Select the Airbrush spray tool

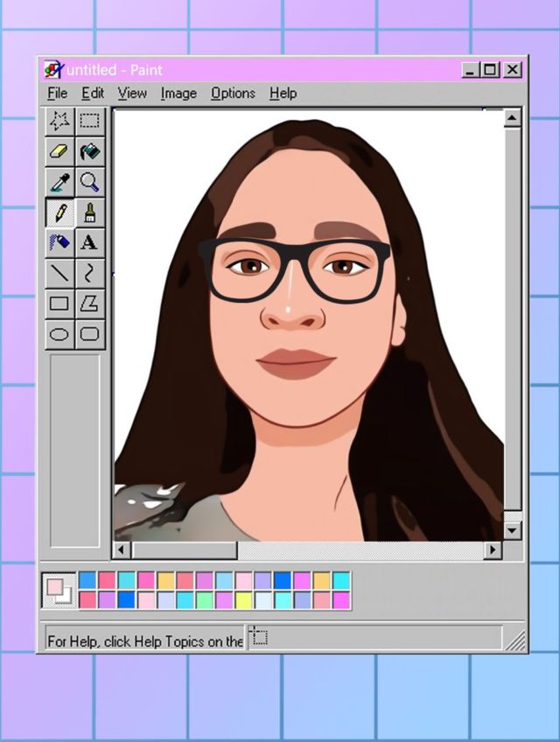tap(59, 242)
